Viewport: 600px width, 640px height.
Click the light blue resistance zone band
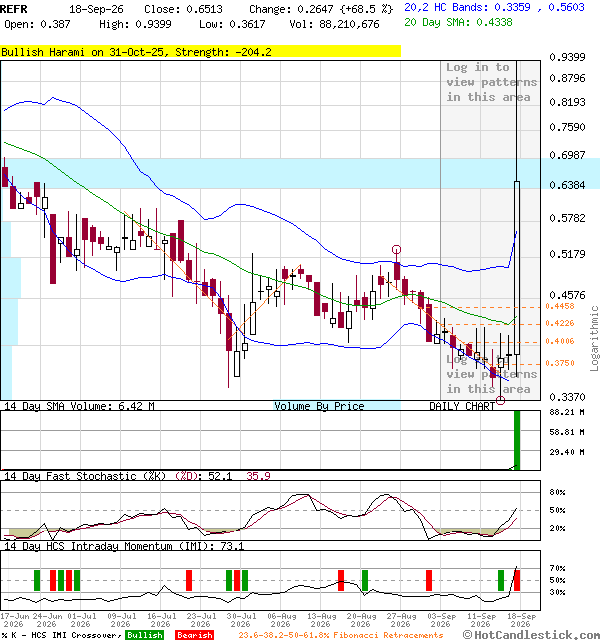pos(300,173)
